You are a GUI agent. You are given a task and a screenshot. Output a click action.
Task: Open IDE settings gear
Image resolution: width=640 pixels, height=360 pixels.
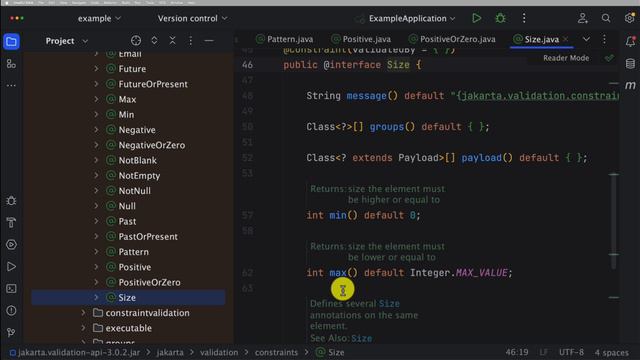(x=629, y=18)
